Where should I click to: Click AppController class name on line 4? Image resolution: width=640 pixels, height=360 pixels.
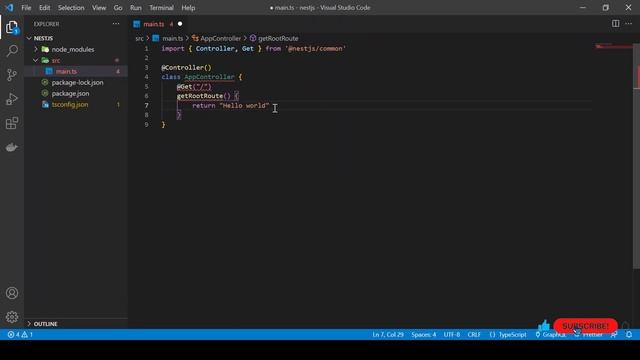[209, 77]
